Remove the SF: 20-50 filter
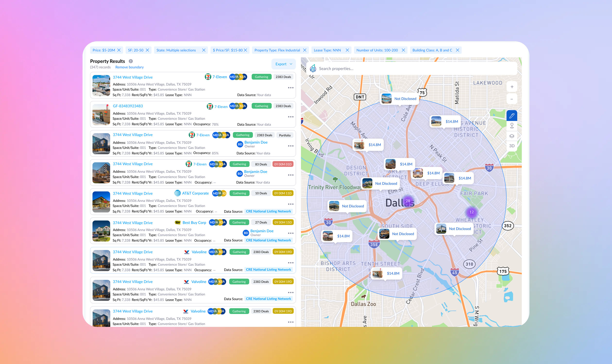612x364 pixels. coord(147,50)
